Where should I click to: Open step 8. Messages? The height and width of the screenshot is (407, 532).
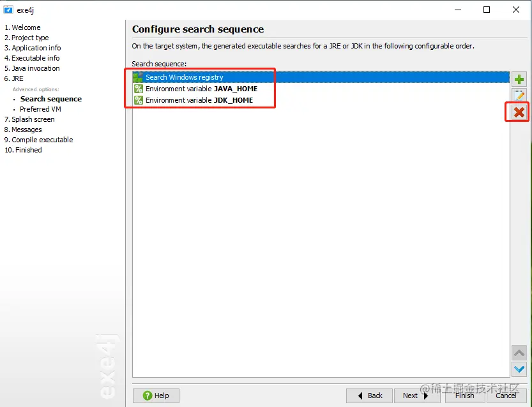point(23,129)
